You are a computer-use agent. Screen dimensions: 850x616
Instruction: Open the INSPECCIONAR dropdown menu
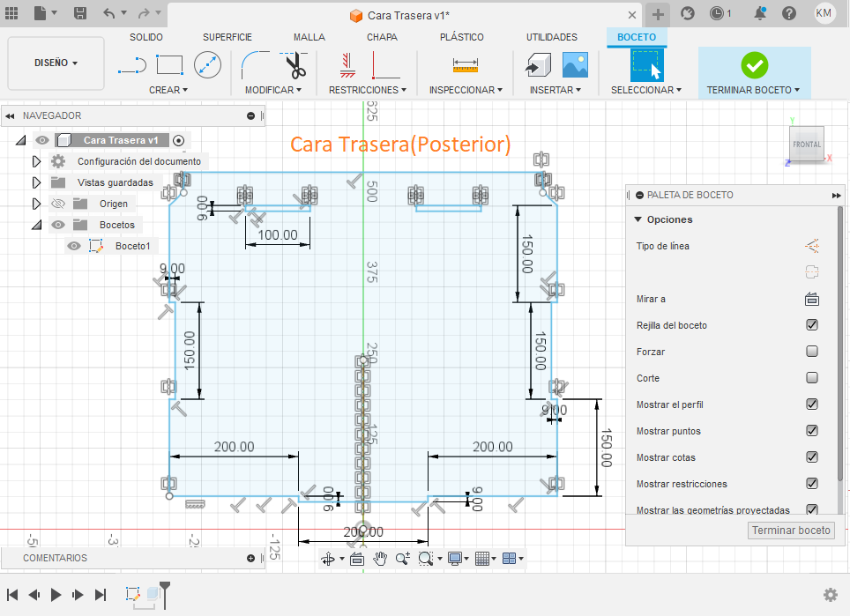466,90
